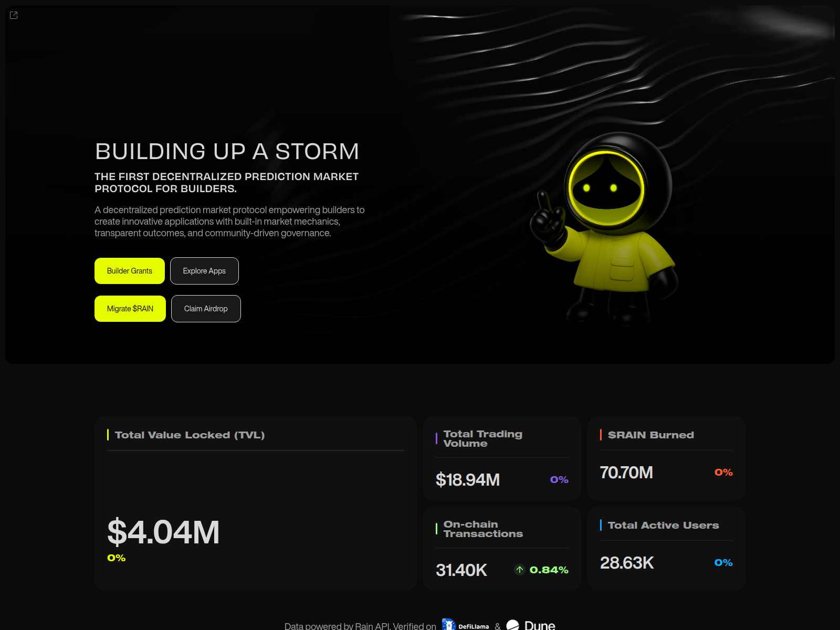This screenshot has height=630, width=840.
Task: Click the 0.84% change indicator
Action: click(x=549, y=570)
